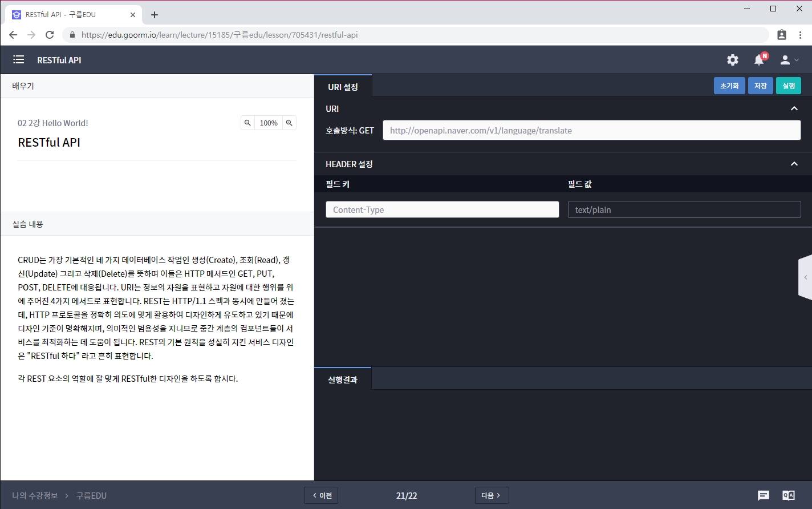Collapse the HEADER 설정 section
Viewport: 812px width, 509px height.
click(794, 164)
